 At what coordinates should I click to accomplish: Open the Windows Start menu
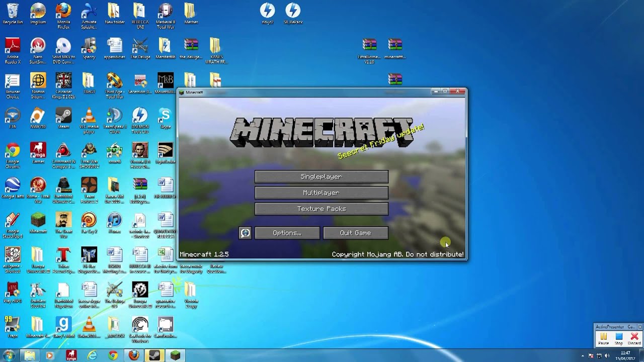(x=9, y=355)
